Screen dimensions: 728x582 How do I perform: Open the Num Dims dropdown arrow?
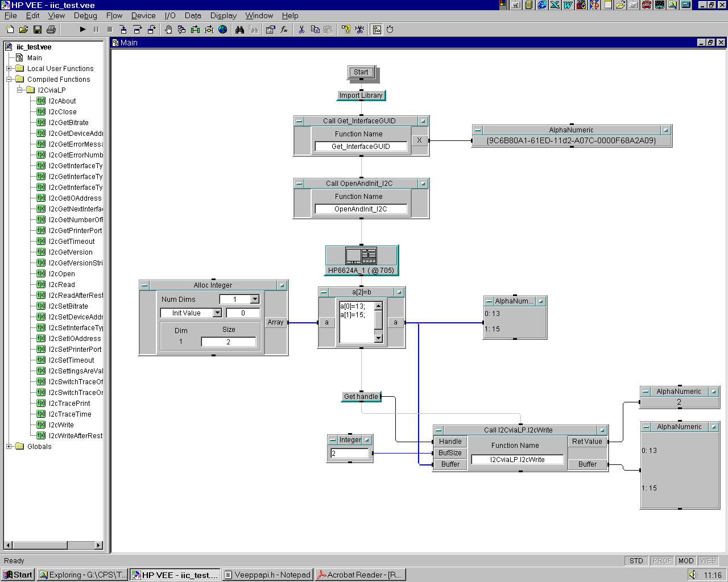coord(255,300)
